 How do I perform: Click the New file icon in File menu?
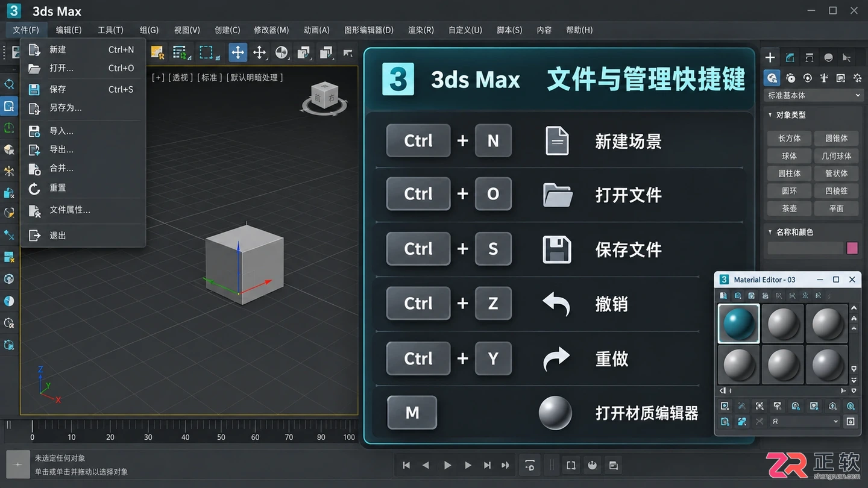click(x=35, y=50)
